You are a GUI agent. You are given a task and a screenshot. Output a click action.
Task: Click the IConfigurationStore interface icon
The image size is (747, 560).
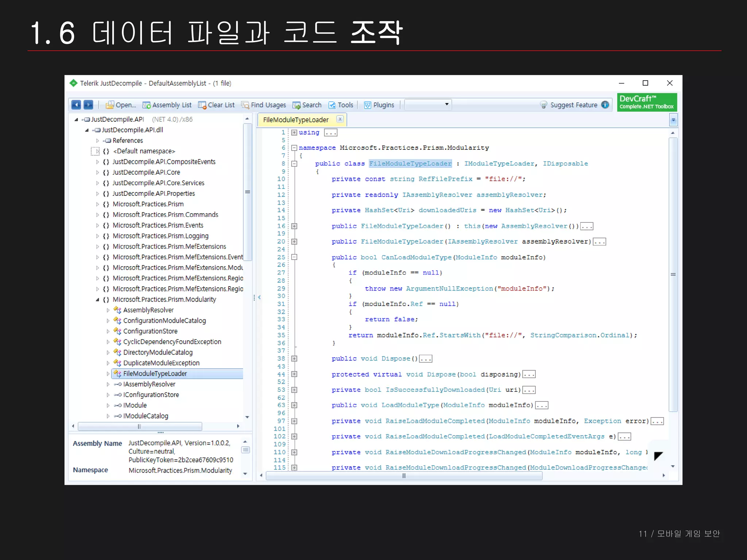coord(117,395)
